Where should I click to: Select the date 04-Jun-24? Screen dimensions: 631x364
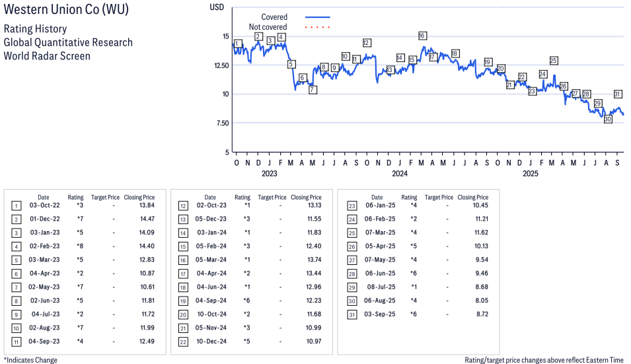(211, 287)
